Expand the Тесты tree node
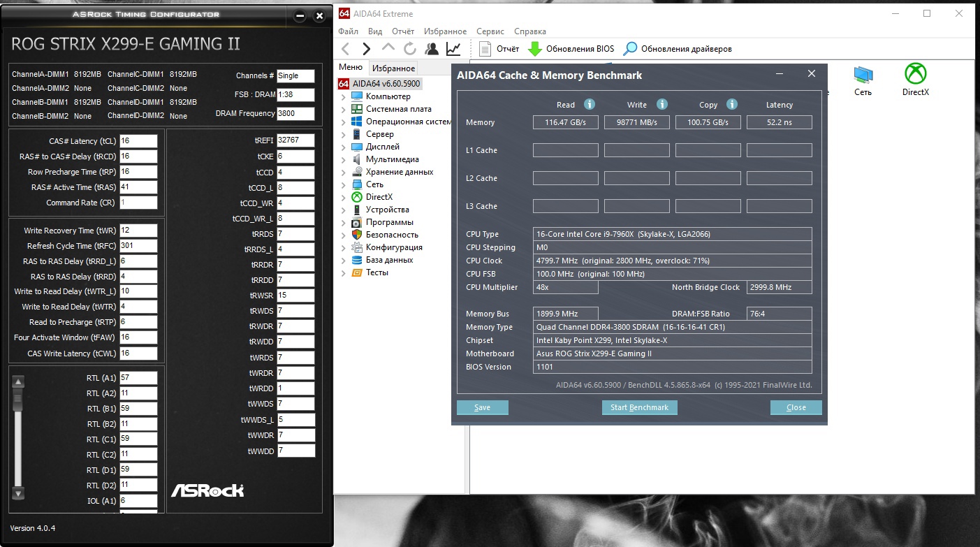 [x=344, y=272]
